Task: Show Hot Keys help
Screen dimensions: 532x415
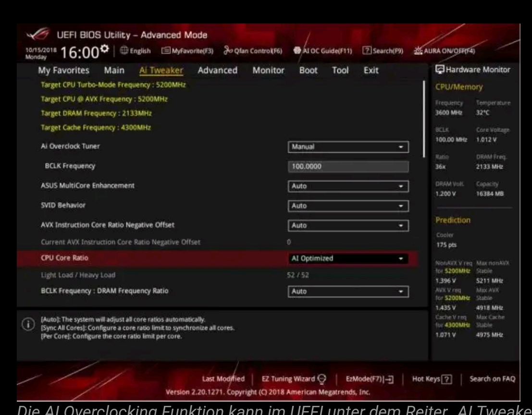Action: point(432,379)
